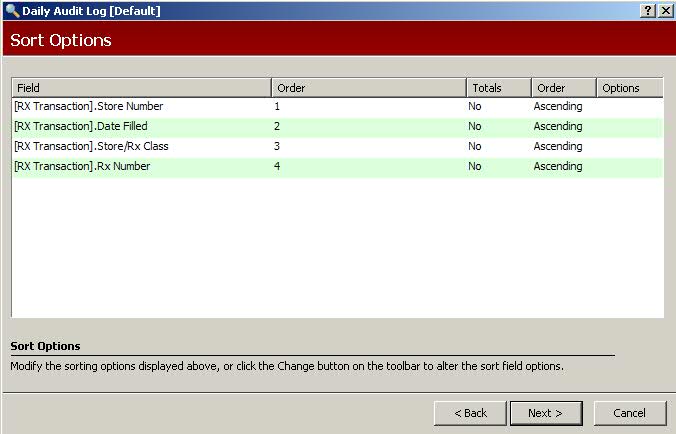Click order value 3 for Store/Rx Class

pyautogui.click(x=277, y=147)
